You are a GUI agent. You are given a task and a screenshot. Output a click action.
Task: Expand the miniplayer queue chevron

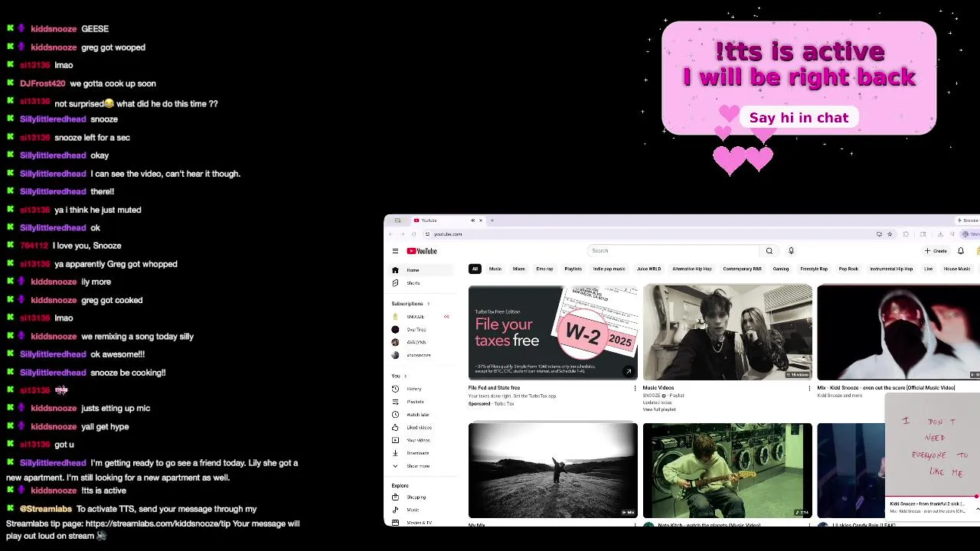[x=977, y=509]
